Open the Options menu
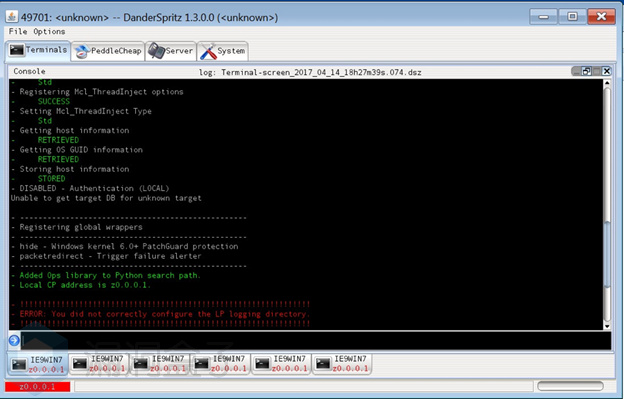Image resolution: width=624 pixels, height=399 pixels. (49, 31)
